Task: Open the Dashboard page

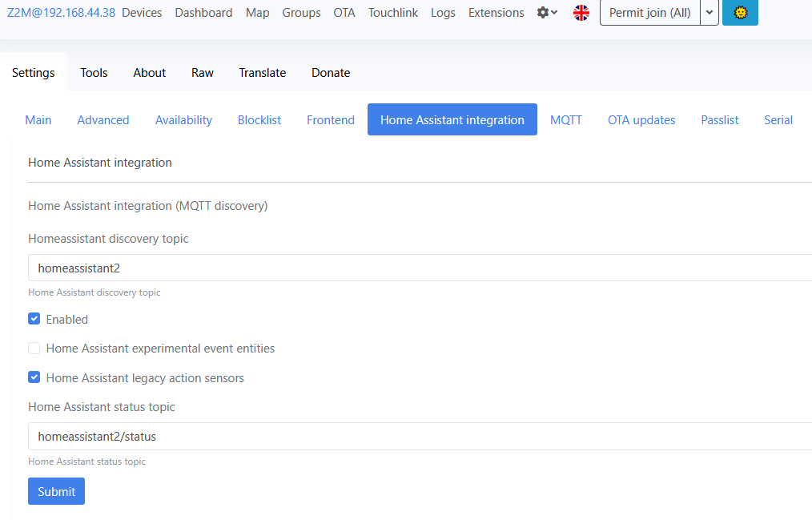Action: coord(203,13)
